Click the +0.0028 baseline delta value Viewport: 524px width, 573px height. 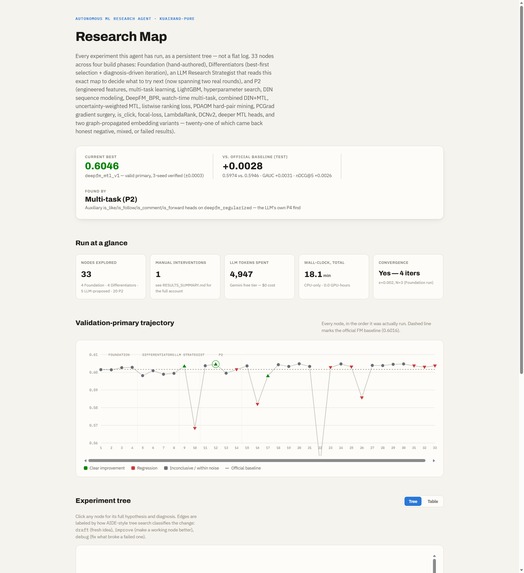tap(243, 166)
